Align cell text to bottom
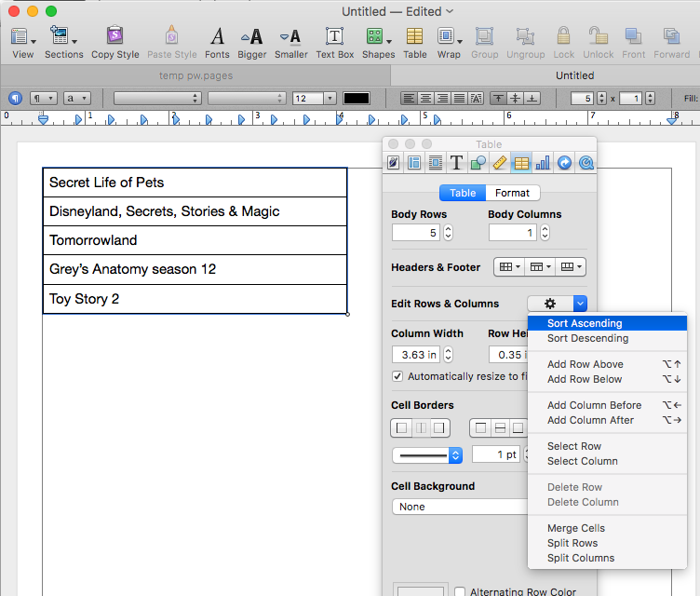Image resolution: width=700 pixels, height=596 pixels. [532, 98]
